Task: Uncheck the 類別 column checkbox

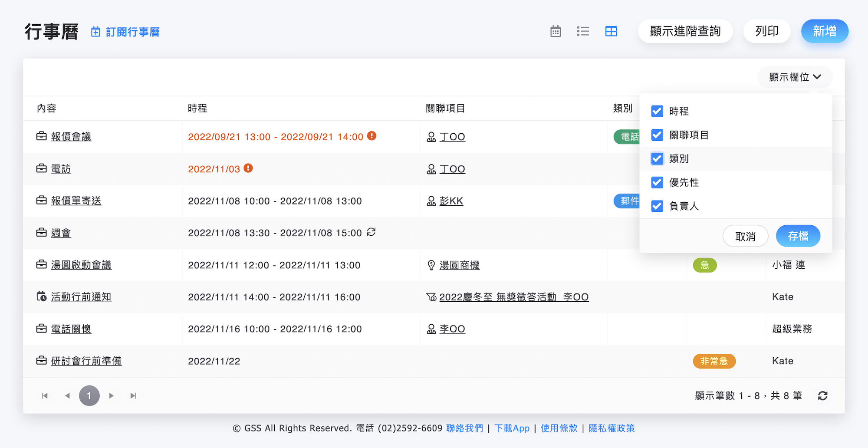Action: point(657,158)
